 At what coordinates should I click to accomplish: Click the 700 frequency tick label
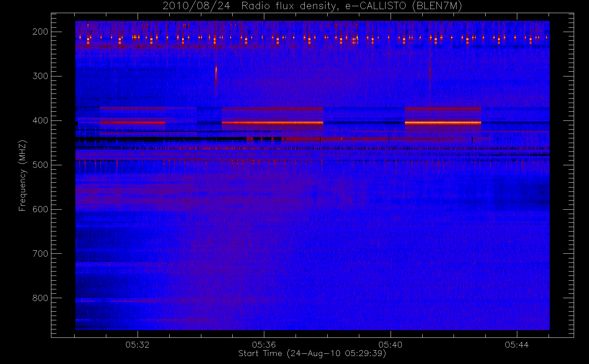pyautogui.click(x=40, y=254)
